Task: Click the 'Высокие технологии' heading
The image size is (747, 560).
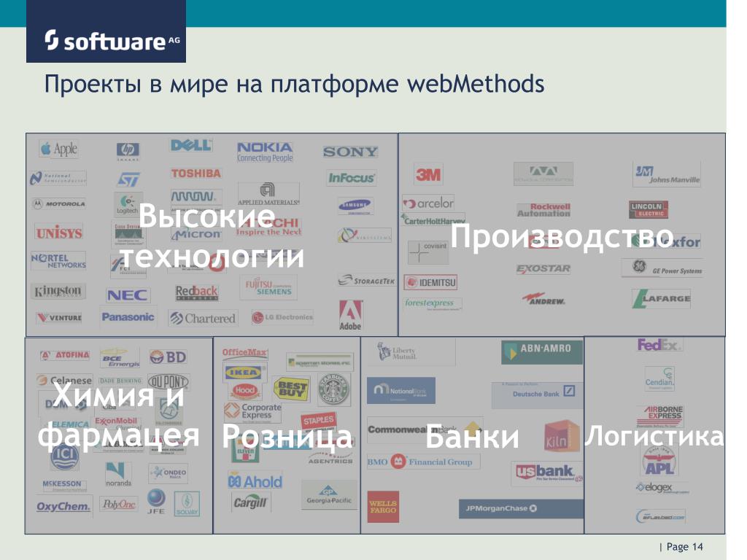Action: (x=212, y=236)
